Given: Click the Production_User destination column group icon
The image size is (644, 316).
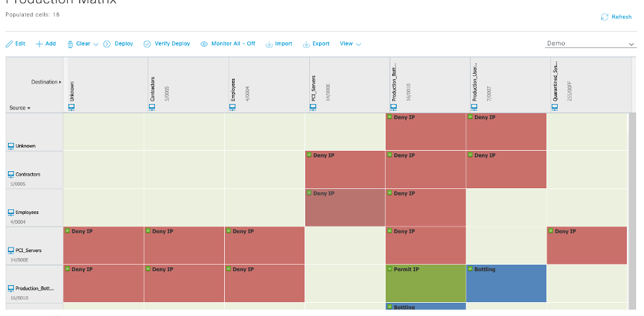Looking at the screenshot, I should (473, 107).
